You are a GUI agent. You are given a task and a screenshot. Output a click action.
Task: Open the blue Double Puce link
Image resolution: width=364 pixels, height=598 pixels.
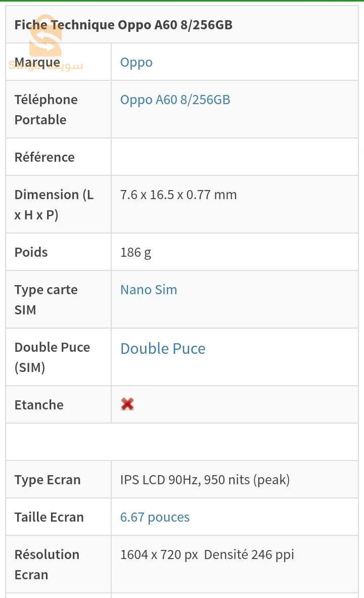point(163,348)
